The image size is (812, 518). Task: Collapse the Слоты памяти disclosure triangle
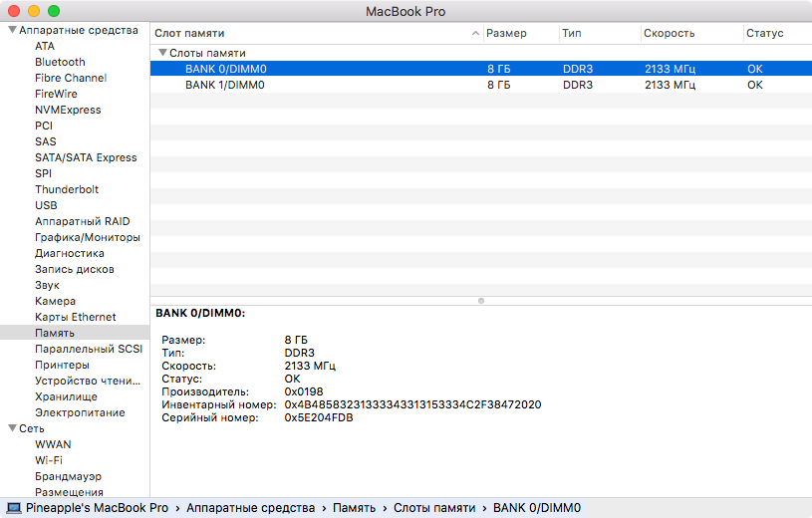tap(162, 53)
